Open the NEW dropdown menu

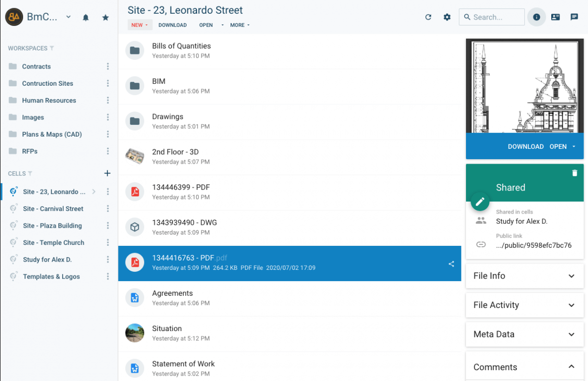point(140,25)
